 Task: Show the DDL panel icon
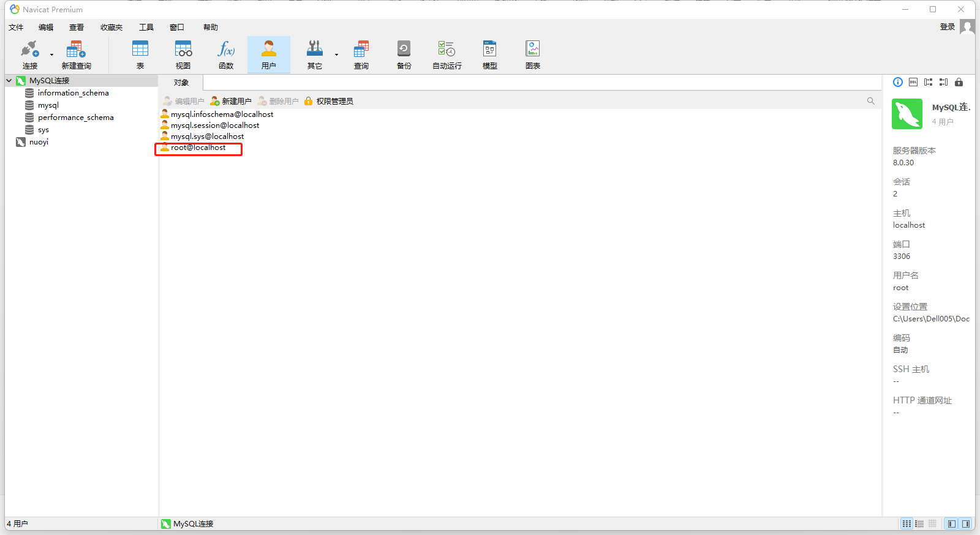coord(913,82)
